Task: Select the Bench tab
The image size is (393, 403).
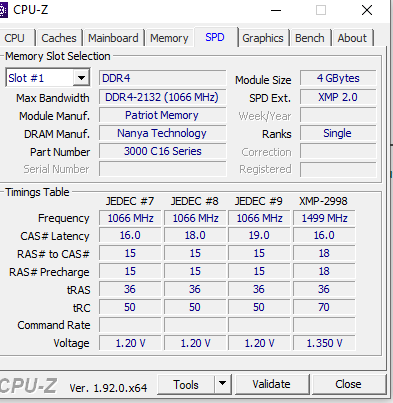Action: [310, 38]
